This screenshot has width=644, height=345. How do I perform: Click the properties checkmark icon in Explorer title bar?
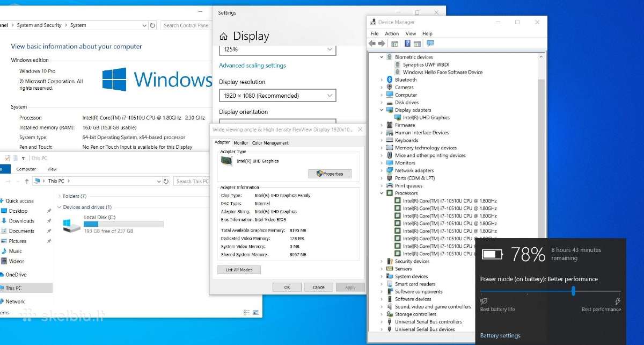tap(7, 158)
